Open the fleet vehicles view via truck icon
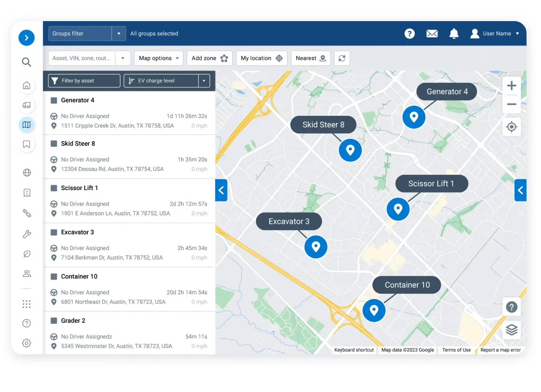This screenshot has height=392, width=541. click(27, 105)
